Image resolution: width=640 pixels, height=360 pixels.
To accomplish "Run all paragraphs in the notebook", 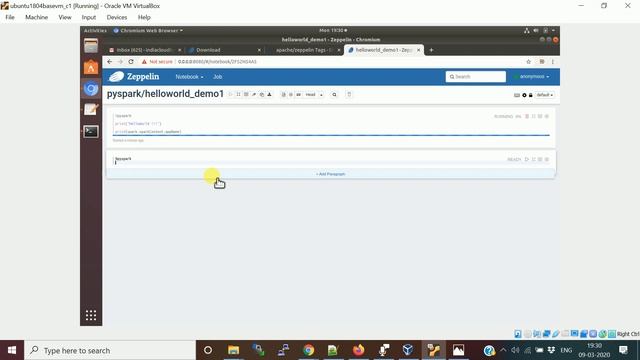I will click(x=231, y=94).
